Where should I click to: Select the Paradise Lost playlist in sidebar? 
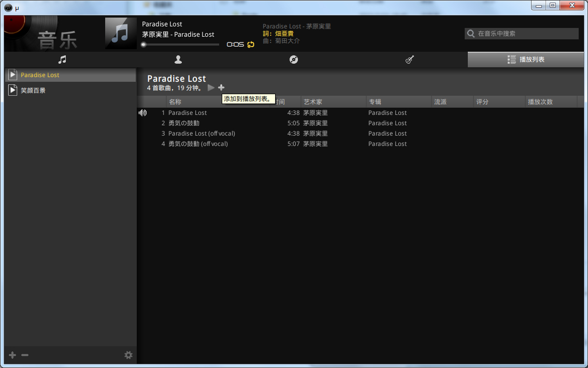pos(70,75)
